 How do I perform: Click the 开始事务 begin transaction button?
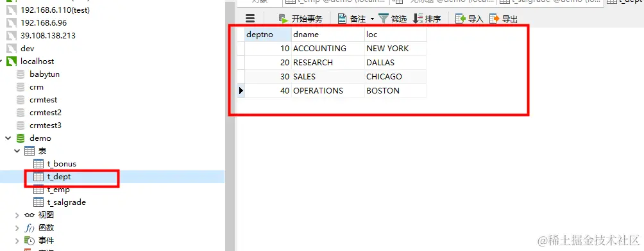(300, 19)
